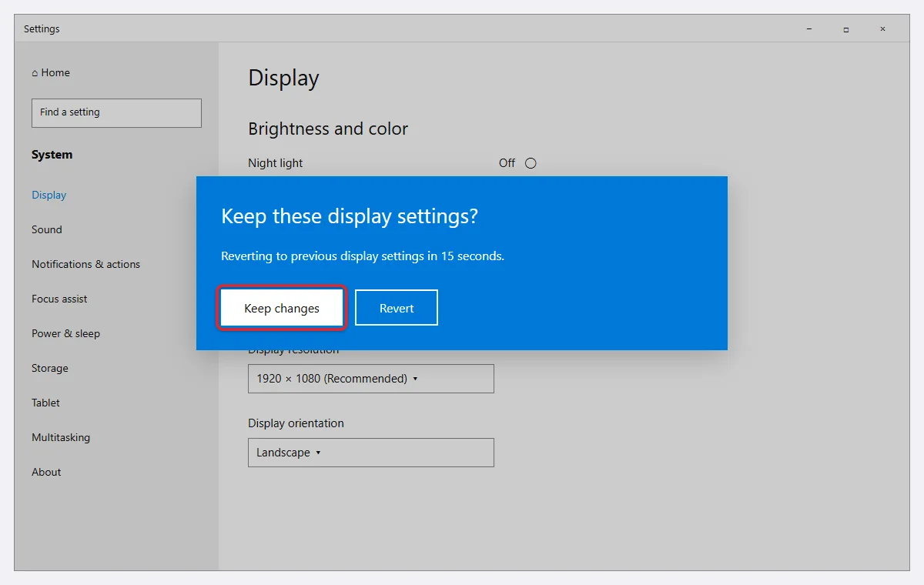Screen dimensions: 924x585
Task: Open the Sound settings page
Action: pyautogui.click(x=47, y=229)
